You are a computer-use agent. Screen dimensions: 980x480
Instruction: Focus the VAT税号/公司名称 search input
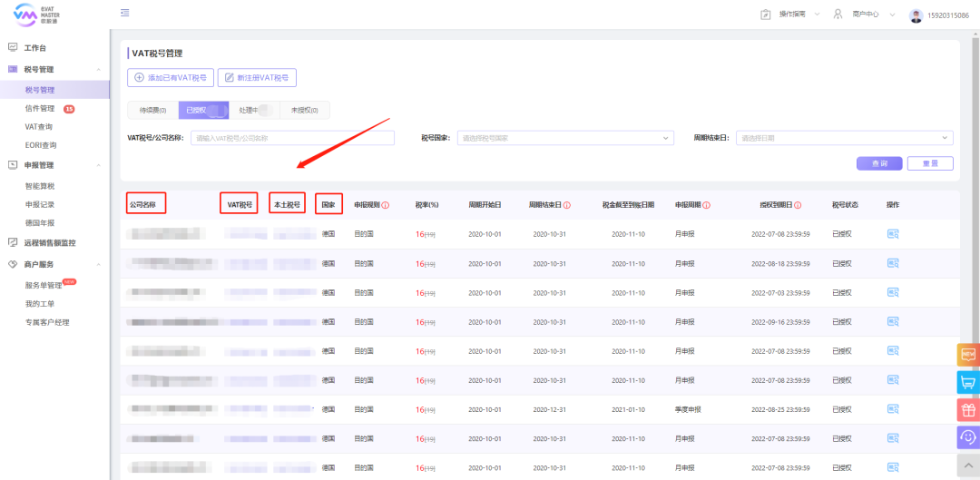point(292,138)
